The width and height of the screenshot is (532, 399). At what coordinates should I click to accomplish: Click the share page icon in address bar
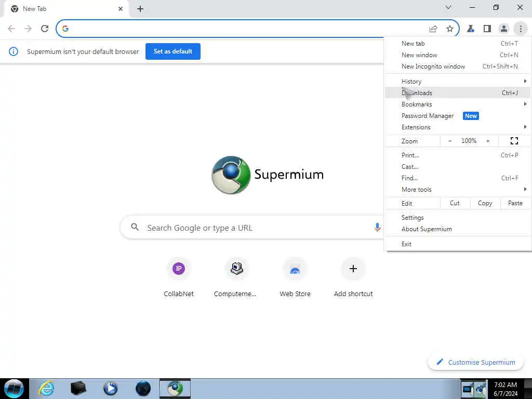433,29
